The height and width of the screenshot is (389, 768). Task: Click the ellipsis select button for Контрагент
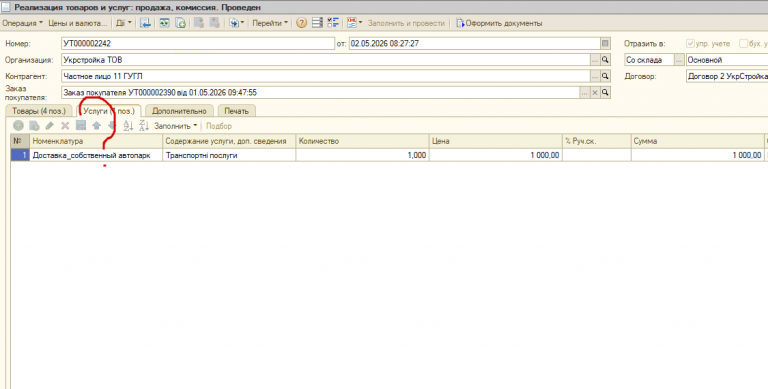click(595, 76)
